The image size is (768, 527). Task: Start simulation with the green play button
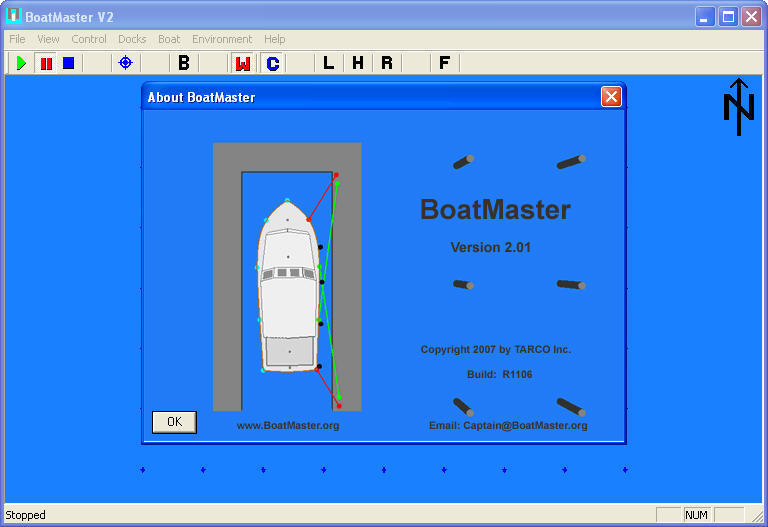pos(21,63)
